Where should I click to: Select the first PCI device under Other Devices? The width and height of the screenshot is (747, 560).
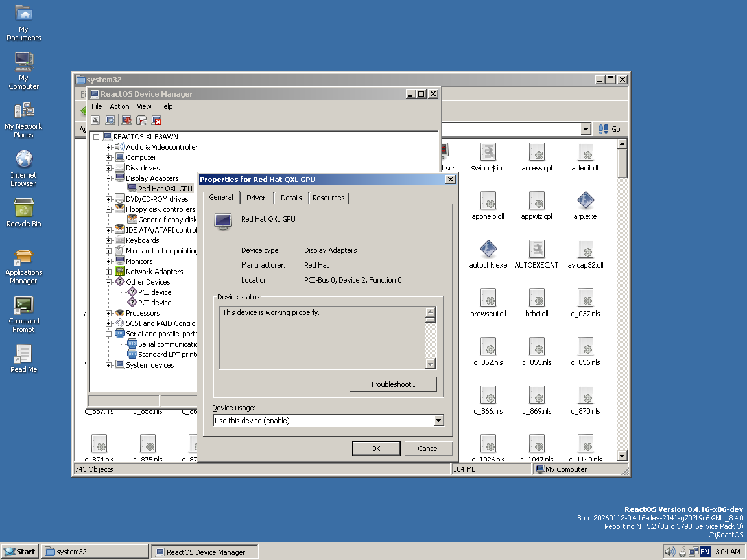pyautogui.click(x=154, y=292)
